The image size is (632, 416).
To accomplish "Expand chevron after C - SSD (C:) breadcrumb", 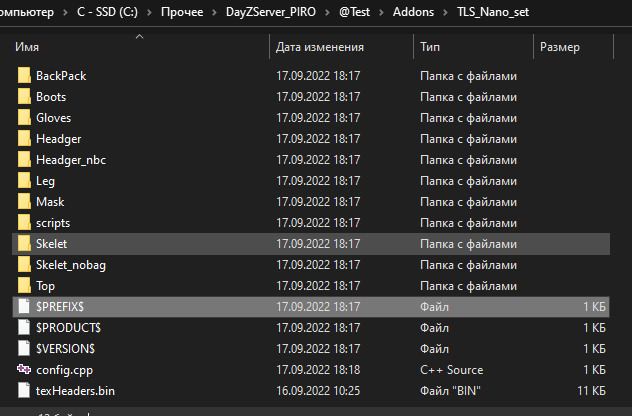I will [149, 12].
